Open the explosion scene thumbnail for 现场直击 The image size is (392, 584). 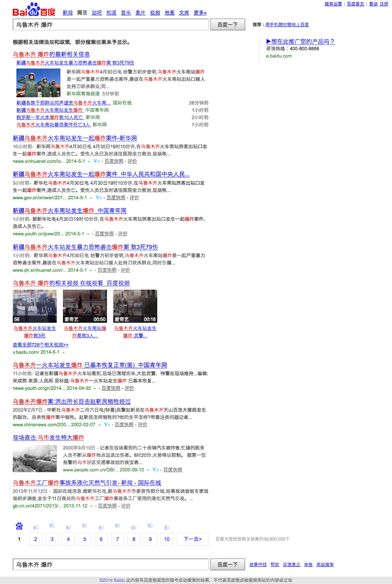pyautogui.click(x=35, y=458)
